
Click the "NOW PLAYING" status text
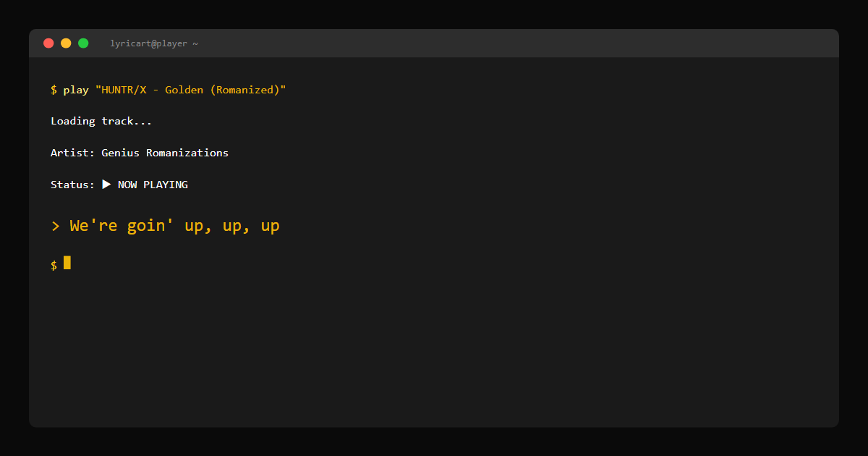pos(153,185)
